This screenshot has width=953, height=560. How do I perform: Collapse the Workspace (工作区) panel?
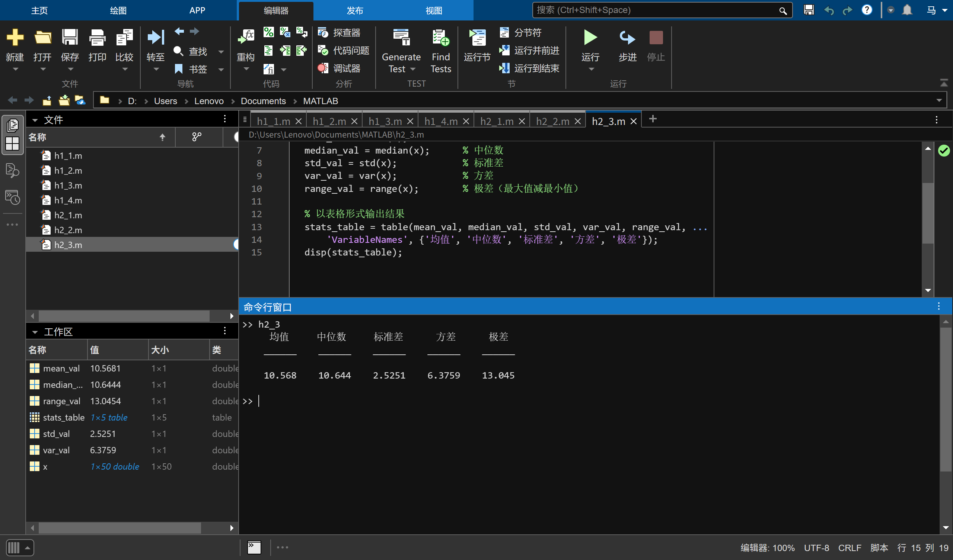point(35,332)
